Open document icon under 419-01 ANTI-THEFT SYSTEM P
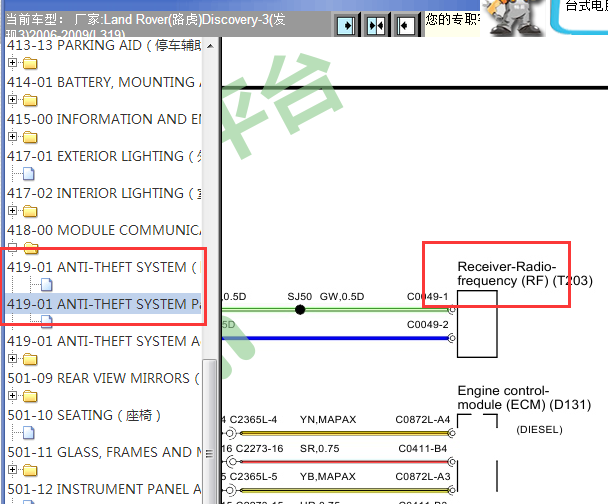The width and height of the screenshot is (608, 504). coord(47,321)
